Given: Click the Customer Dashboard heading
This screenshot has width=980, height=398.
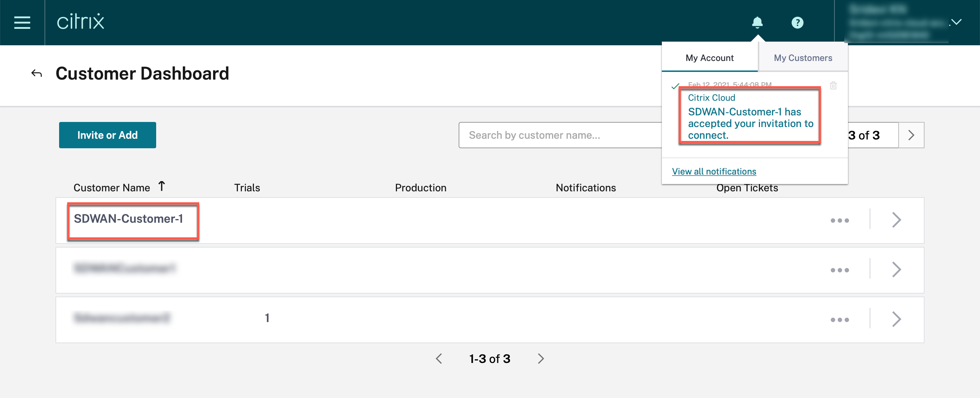Looking at the screenshot, I should click(142, 73).
